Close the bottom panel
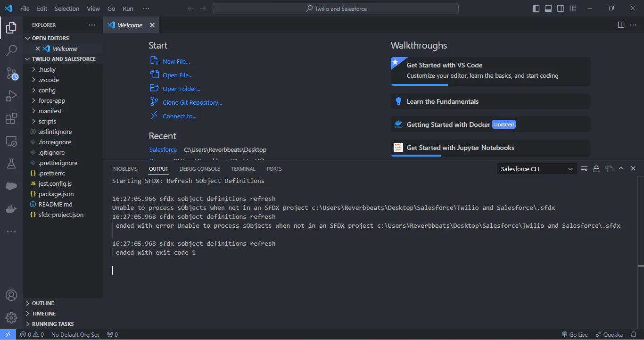The width and height of the screenshot is (644, 340). 633,169
